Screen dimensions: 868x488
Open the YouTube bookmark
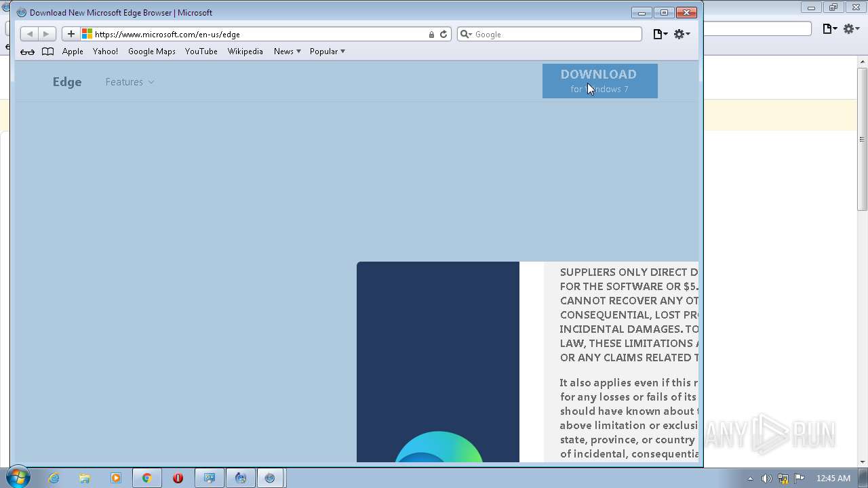pos(201,52)
